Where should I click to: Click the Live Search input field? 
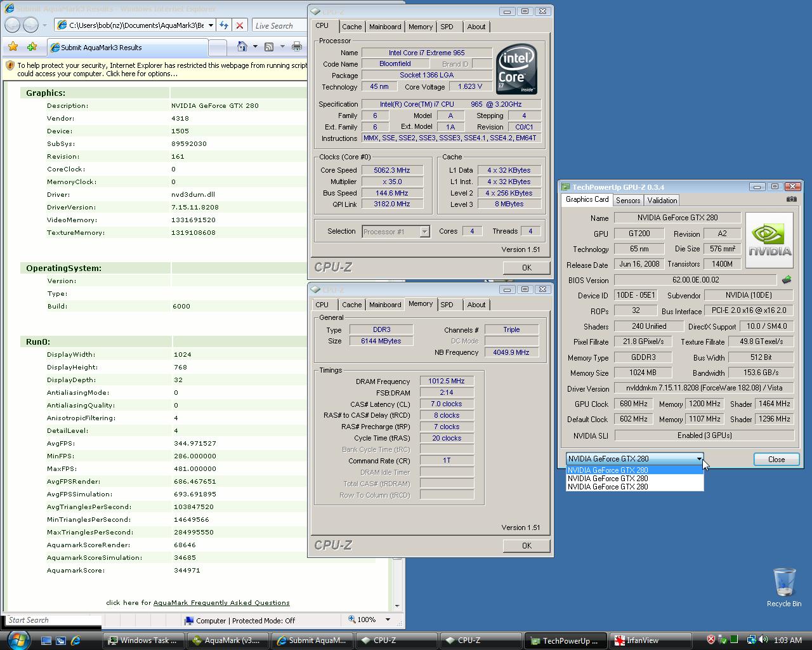click(279, 25)
